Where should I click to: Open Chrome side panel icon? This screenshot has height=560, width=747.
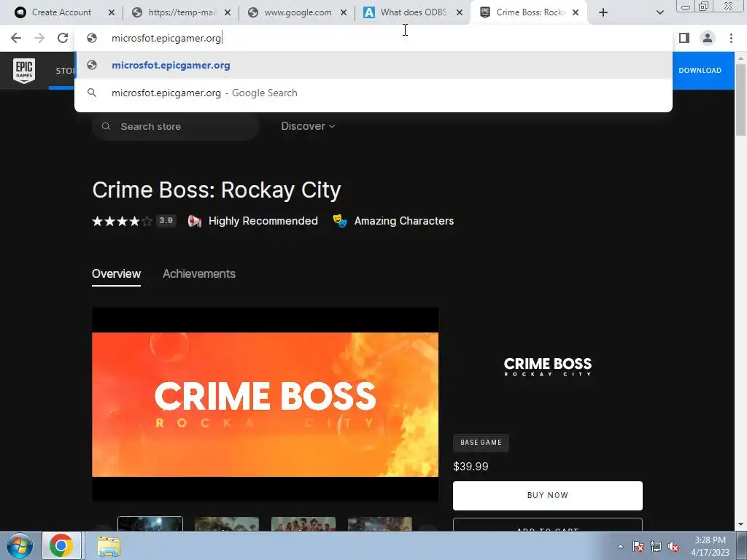[684, 38]
